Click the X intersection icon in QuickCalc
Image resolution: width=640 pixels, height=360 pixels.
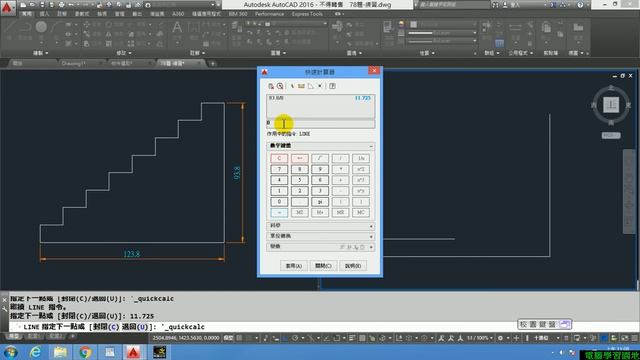pyautogui.click(x=320, y=86)
